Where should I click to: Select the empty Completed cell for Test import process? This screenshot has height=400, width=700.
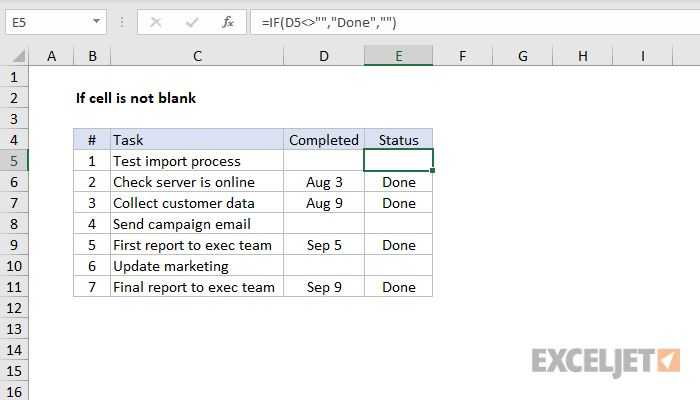coord(324,161)
